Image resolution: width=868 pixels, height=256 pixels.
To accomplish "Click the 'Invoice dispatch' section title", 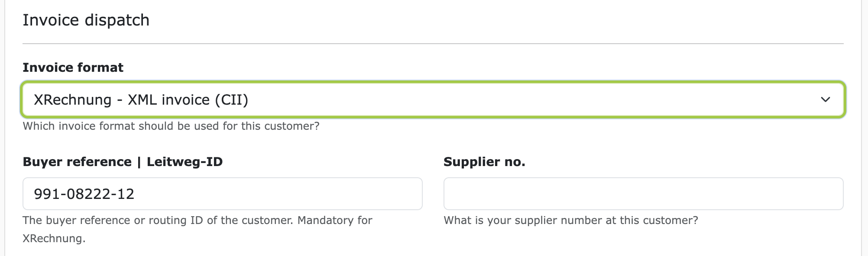I will [x=86, y=19].
